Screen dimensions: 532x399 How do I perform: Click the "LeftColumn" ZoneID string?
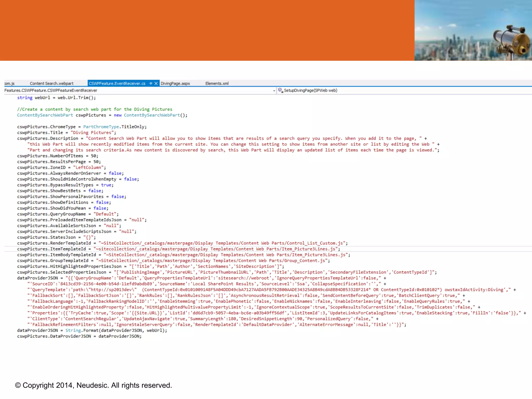[x=88, y=168]
